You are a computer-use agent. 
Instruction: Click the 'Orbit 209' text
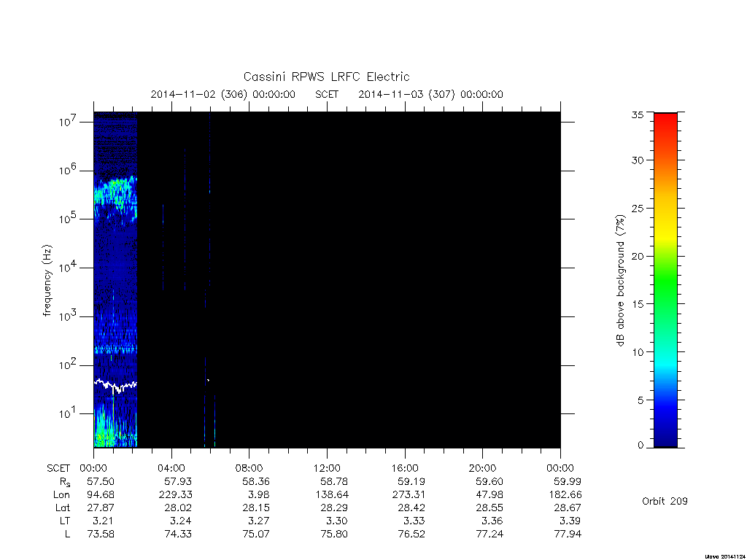click(x=665, y=501)
